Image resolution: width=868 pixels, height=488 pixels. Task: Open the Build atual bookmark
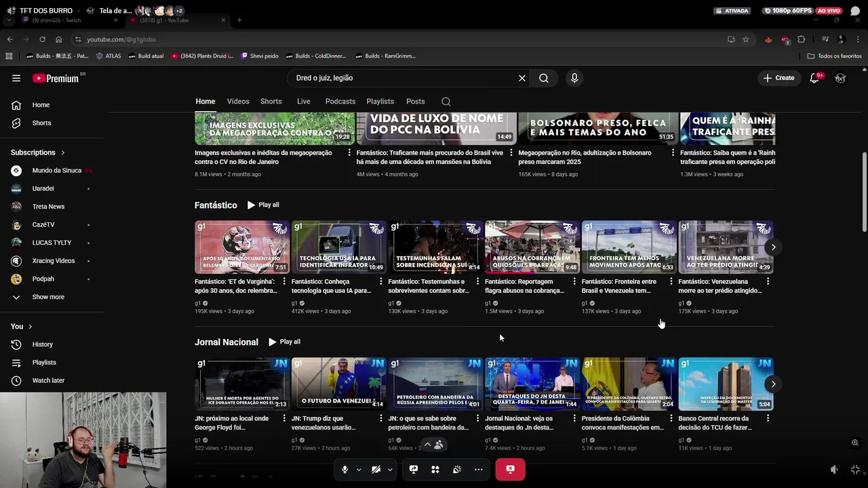coord(146,56)
